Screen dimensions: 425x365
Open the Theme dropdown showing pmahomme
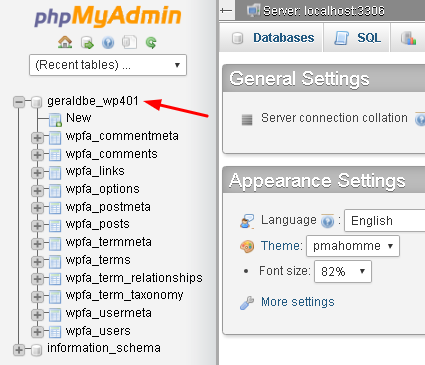pyautogui.click(x=353, y=246)
